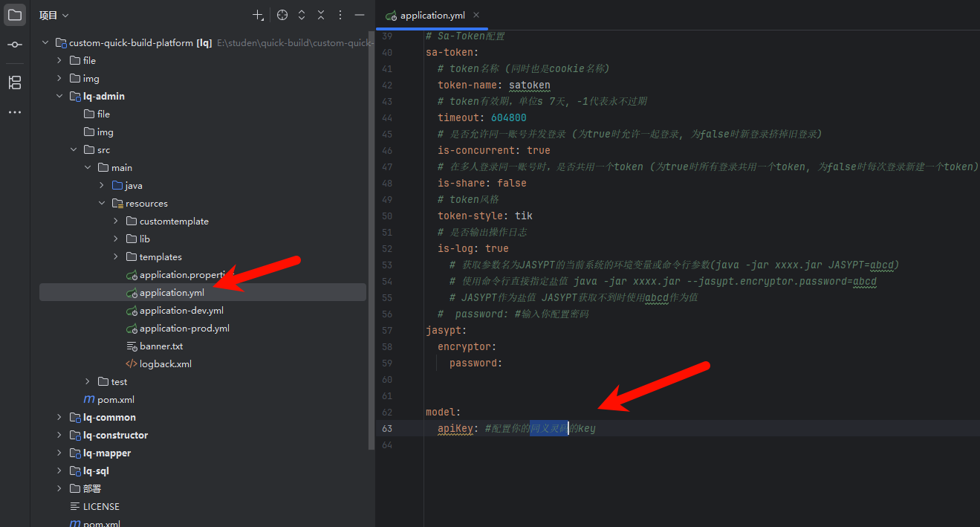The image size is (980, 527).
Task: Open the 项目 view dropdown
Action: click(x=53, y=15)
